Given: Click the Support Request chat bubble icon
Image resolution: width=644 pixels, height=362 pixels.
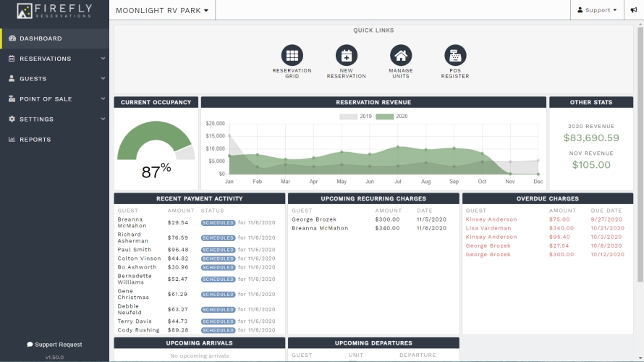Looking at the screenshot, I should (30, 345).
